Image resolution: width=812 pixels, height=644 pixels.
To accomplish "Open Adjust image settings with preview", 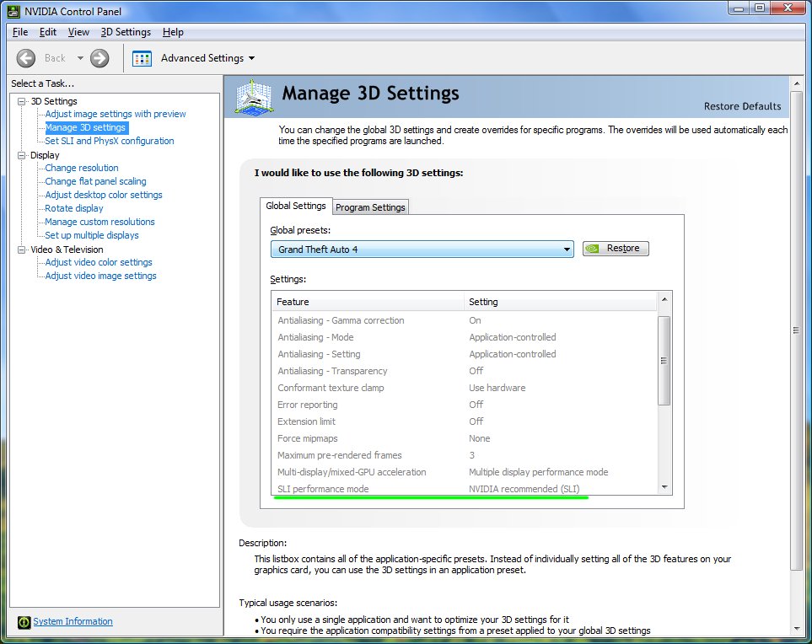I will point(116,114).
